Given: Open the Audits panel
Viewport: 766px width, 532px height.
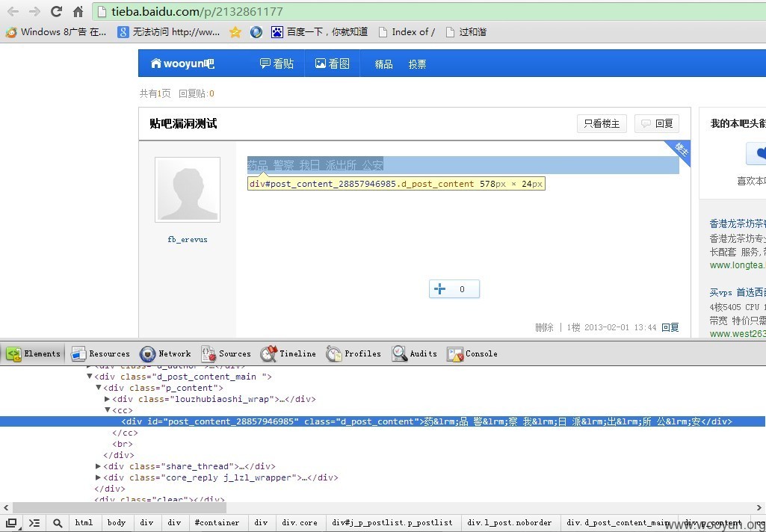Looking at the screenshot, I should pyautogui.click(x=414, y=353).
